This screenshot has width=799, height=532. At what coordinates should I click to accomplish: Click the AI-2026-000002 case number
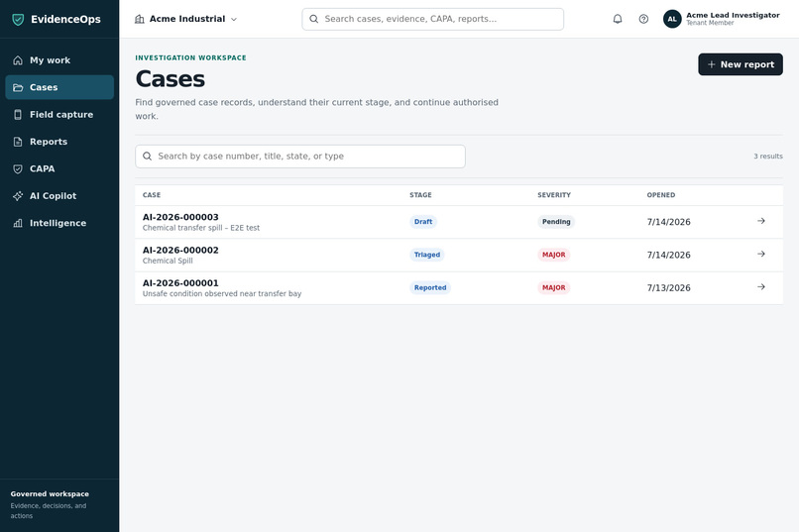180,250
